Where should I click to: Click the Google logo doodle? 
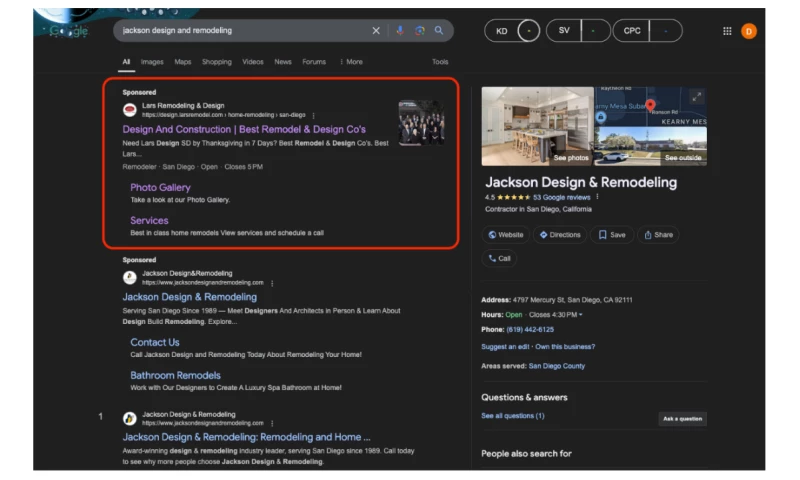click(69, 31)
